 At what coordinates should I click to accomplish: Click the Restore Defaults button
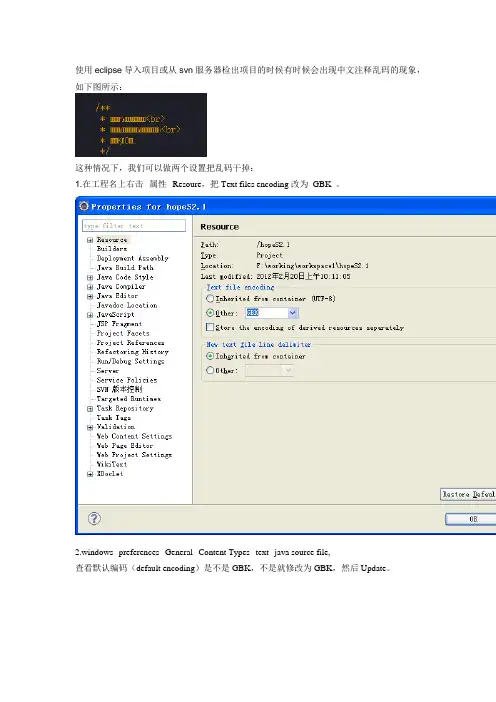468,494
